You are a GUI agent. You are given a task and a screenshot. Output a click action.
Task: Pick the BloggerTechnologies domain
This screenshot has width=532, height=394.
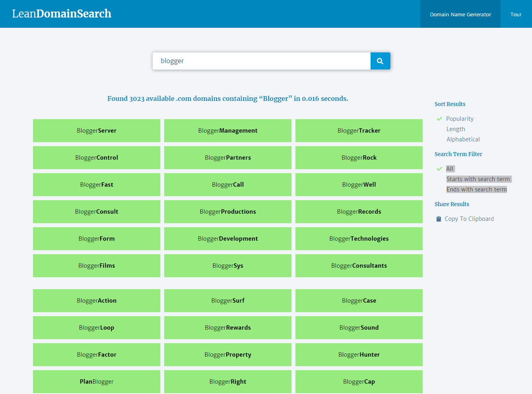pos(359,239)
